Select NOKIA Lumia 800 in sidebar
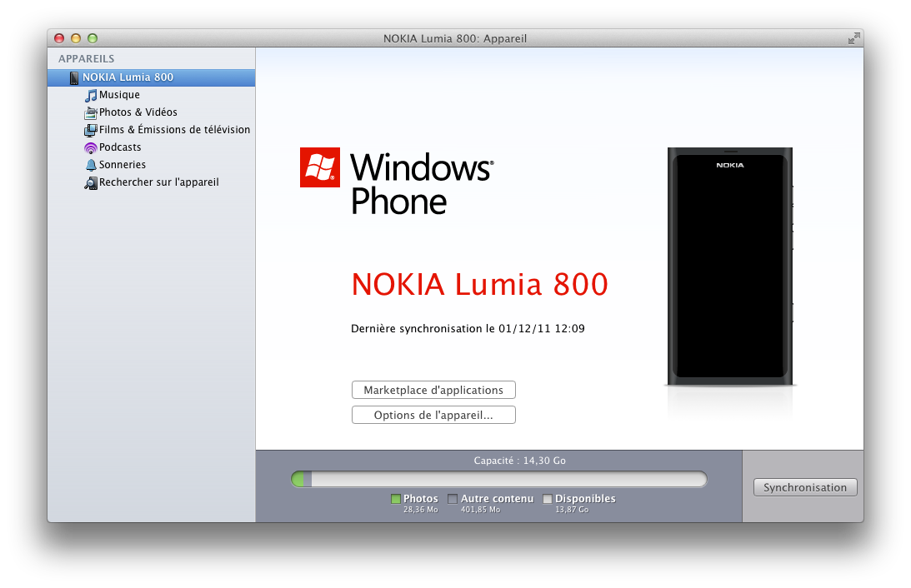 tap(151, 77)
